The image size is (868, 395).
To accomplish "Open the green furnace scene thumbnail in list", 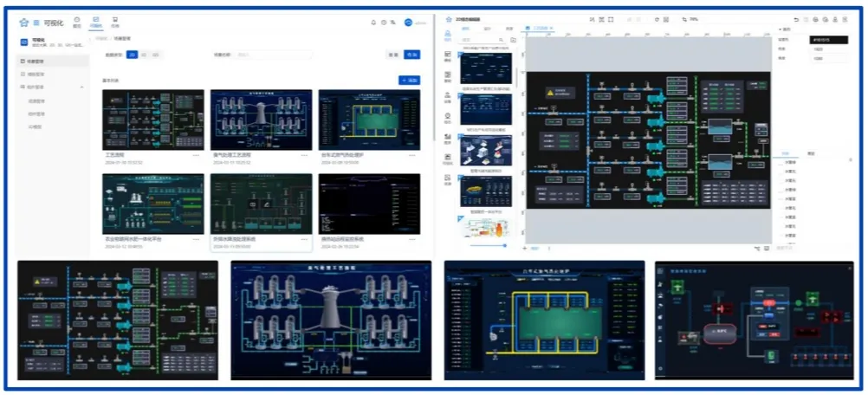I will [x=369, y=120].
